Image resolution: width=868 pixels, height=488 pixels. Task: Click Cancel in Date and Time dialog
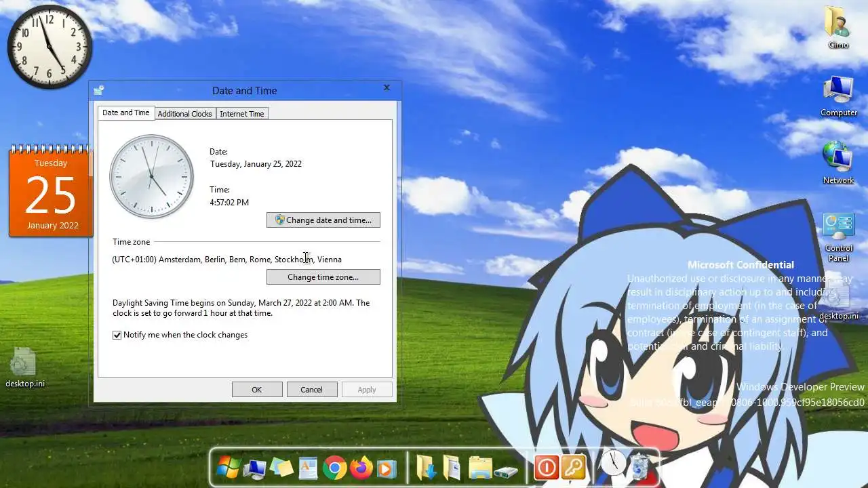tap(312, 390)
